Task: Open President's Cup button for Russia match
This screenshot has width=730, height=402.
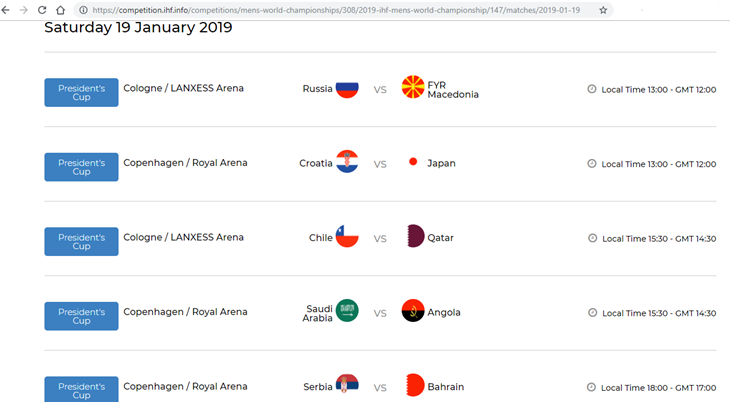Action: pyautogui.click(x=81, y=93)
